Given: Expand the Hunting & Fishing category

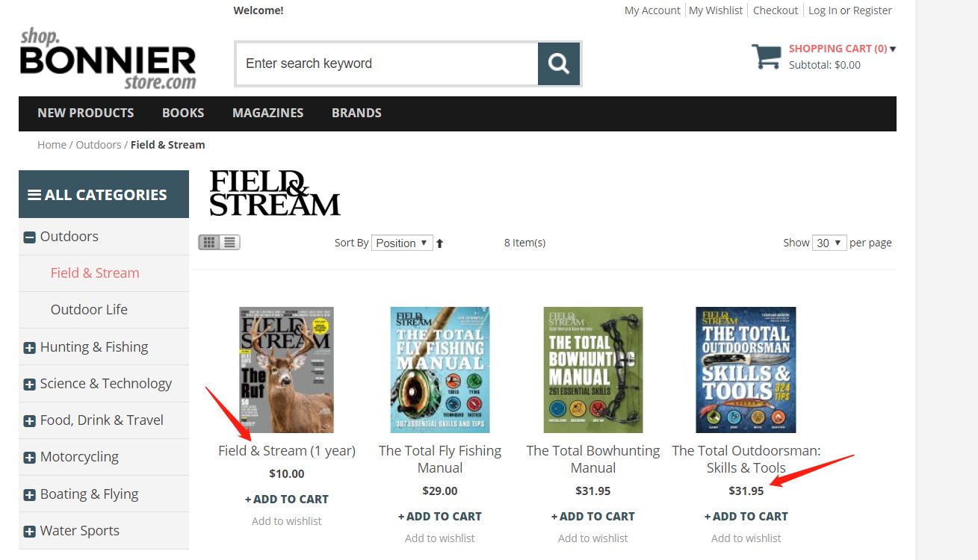Looking at the screenshot, I should [x=30, y=348].
